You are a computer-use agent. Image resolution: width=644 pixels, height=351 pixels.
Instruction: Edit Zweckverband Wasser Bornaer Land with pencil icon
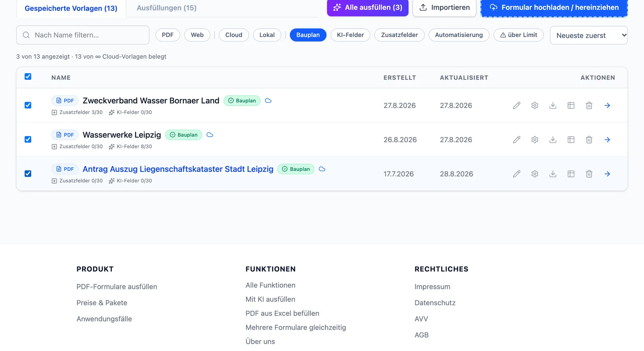(516, 105)
